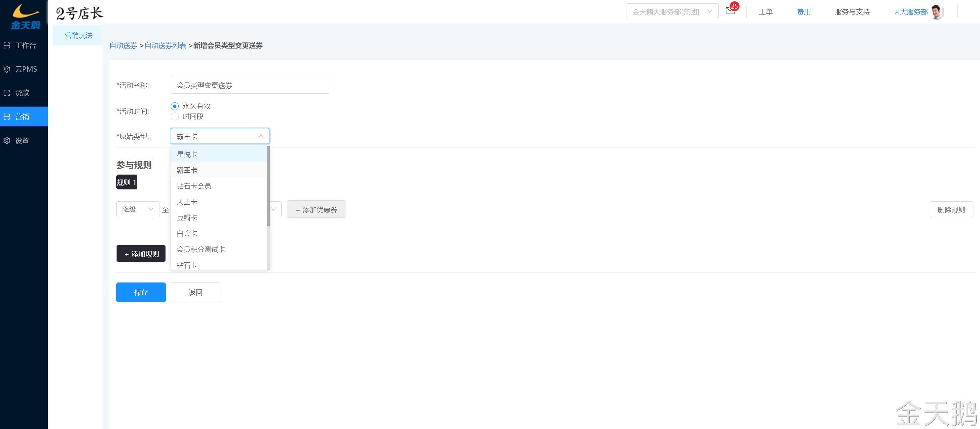Switch to the 营销玩法 tab

(x=78, y=35)
